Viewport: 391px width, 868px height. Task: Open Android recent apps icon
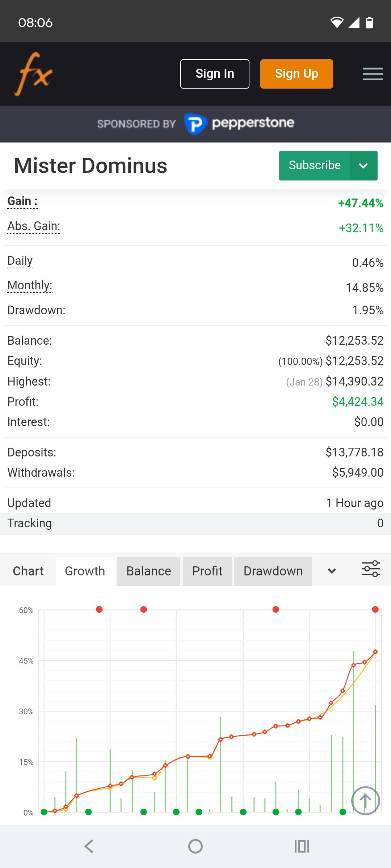(302, 846)
